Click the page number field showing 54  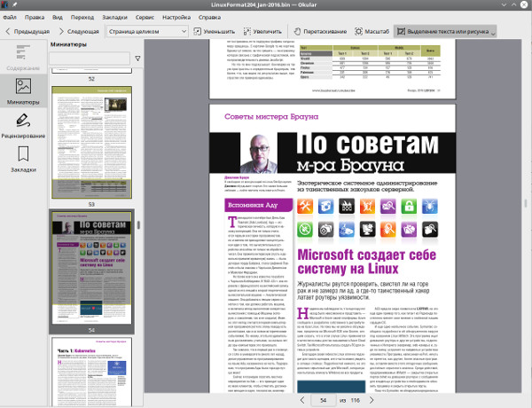click(x=323, y=400)
